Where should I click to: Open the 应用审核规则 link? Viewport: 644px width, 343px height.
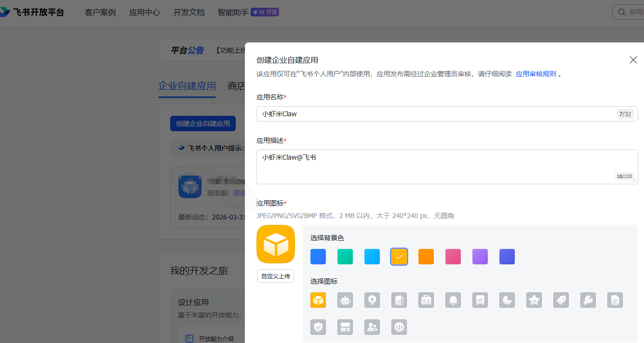pyautogui.click(x=536, y=74)
